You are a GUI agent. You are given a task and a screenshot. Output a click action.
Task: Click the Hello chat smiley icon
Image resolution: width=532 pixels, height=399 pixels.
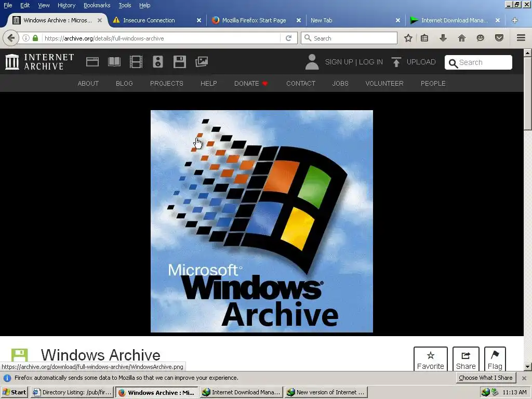480,38
